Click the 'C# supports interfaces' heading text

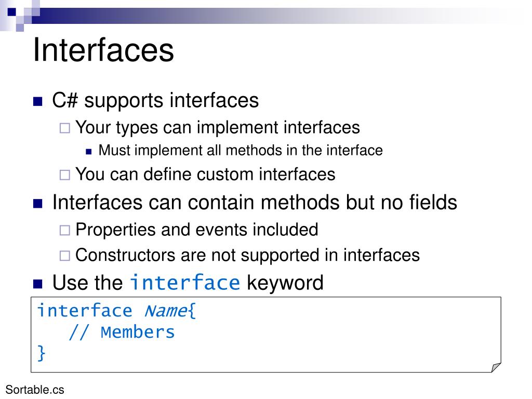(x=155, y=100)
